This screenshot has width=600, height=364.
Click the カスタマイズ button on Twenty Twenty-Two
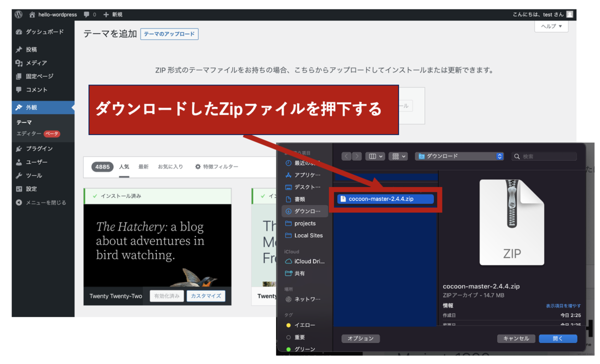click(x=206, y=296)
